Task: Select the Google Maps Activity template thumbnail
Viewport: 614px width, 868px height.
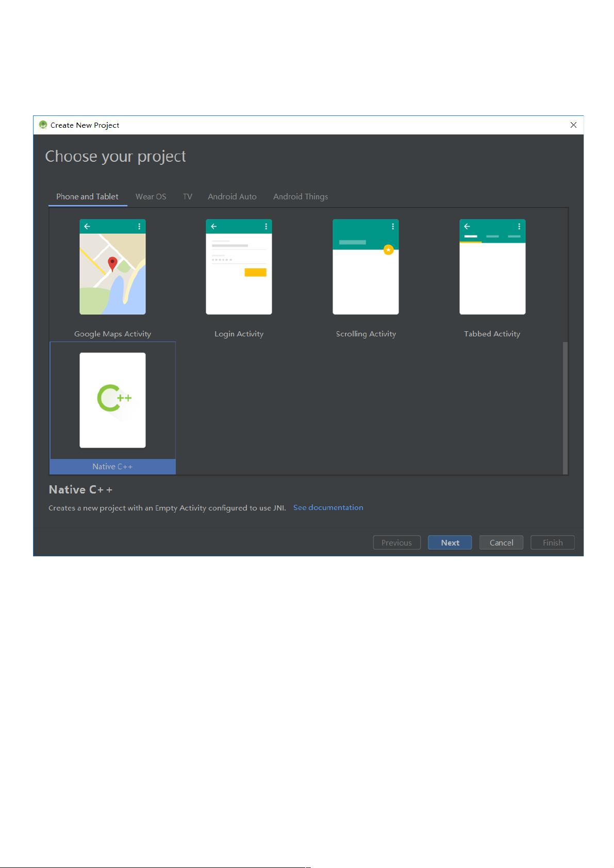Action: [112, 267]
